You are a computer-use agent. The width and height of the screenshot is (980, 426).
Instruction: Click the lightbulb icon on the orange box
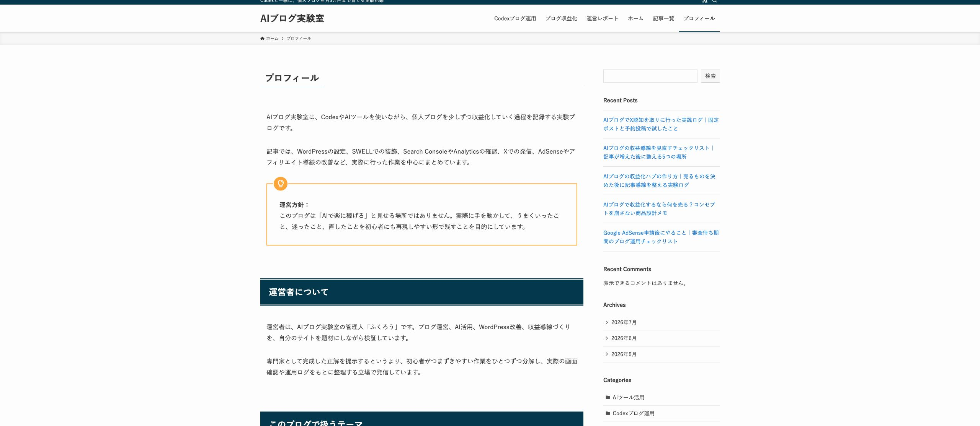(x=281, y=184)
